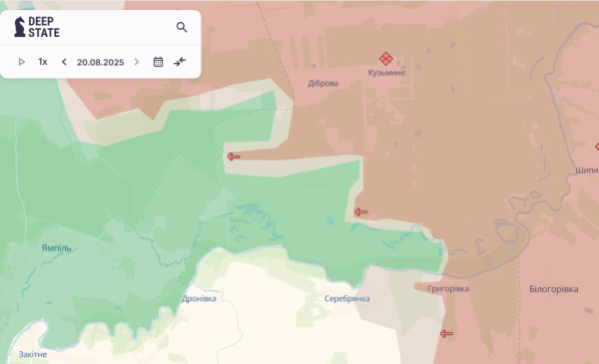Click the Закітне village label
The height and width of the screenshot is (364, 599).
coord(33,354)
